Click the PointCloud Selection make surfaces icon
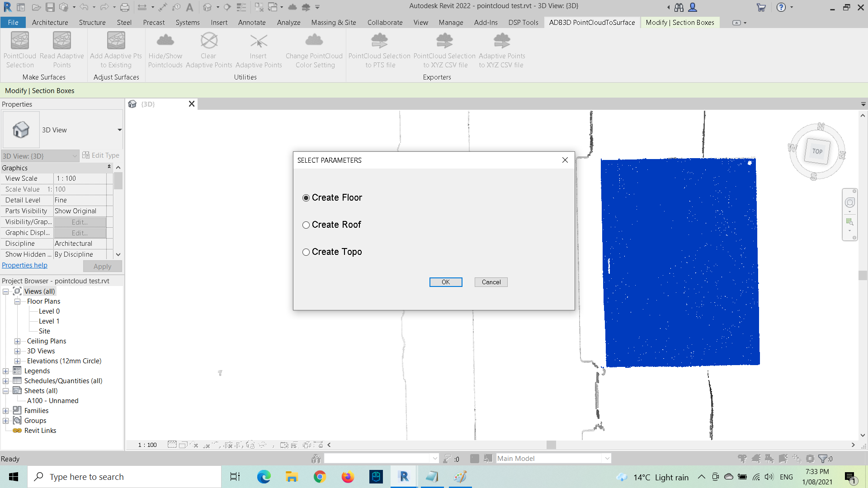Image resolution: width=868 pixels, height=488 pixels. (x=20, y=41)
